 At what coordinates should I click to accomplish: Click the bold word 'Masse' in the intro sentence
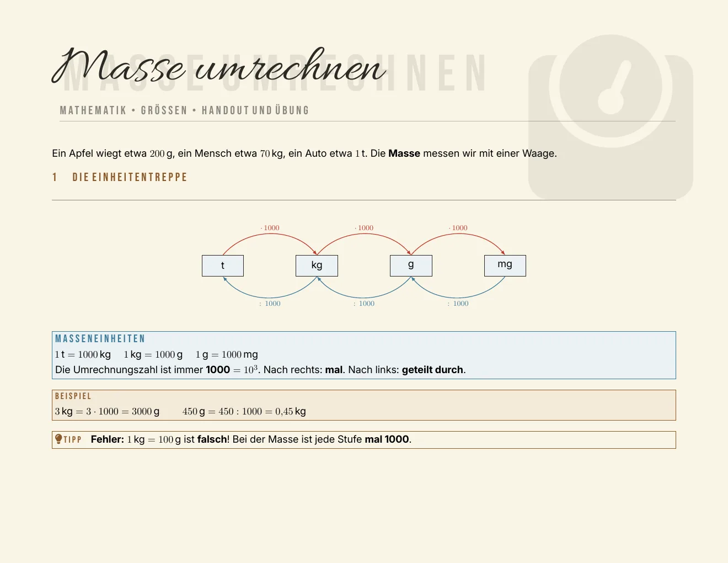tap(404, 153)
